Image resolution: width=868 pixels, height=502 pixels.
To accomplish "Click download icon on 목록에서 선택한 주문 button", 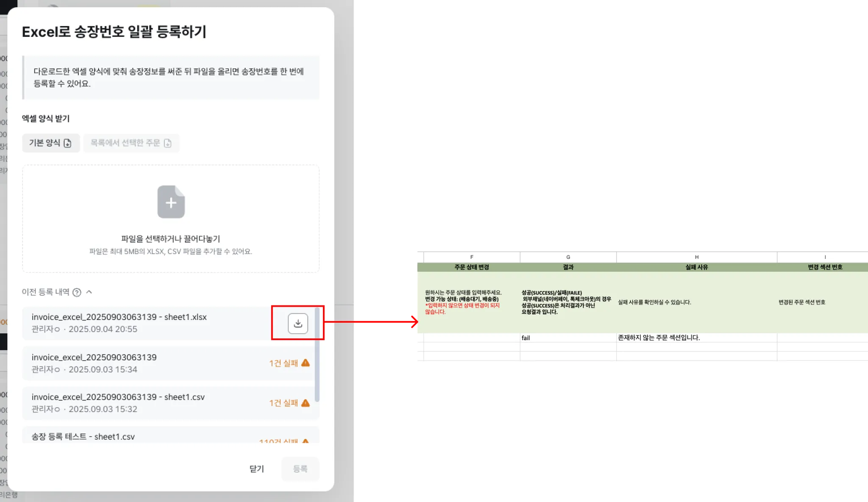I will (x=167, y=143).
